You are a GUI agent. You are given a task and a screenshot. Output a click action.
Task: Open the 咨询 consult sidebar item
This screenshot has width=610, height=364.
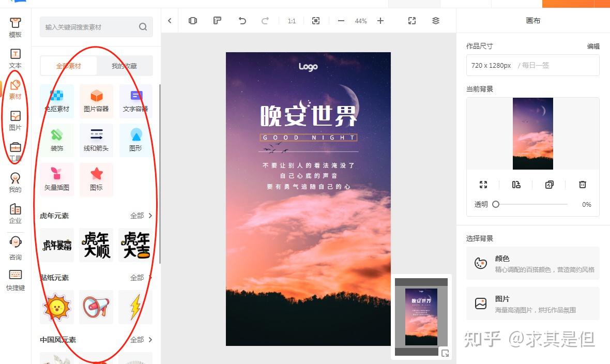coord(15,248)
